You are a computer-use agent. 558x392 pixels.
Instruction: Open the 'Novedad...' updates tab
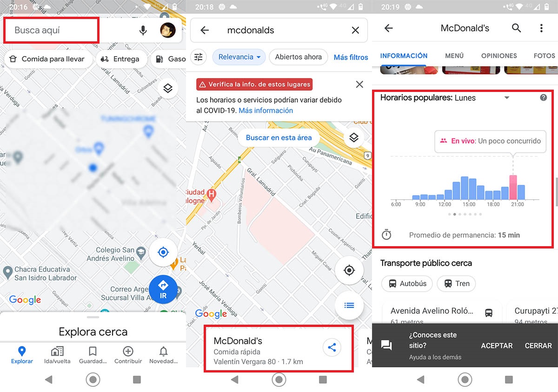(163, 355)
